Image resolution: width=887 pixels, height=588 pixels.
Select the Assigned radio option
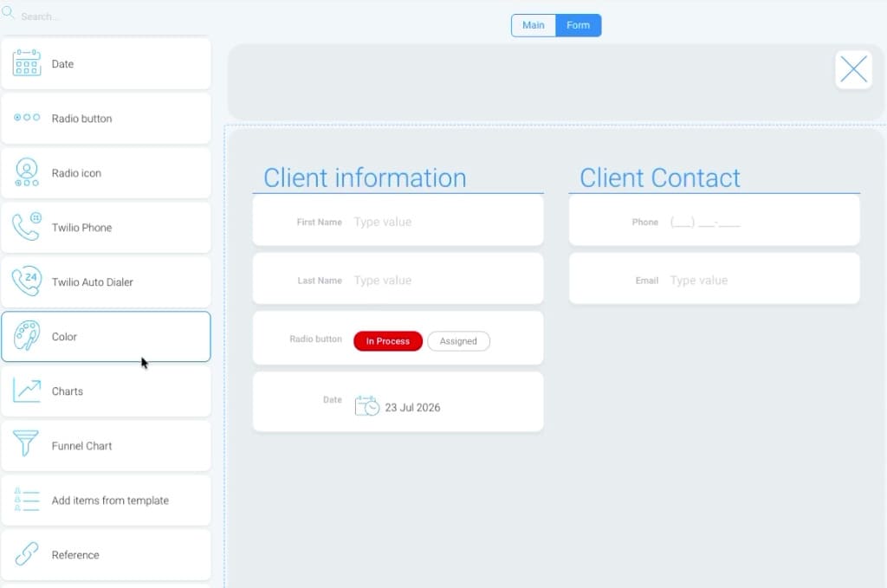point(458,341)
